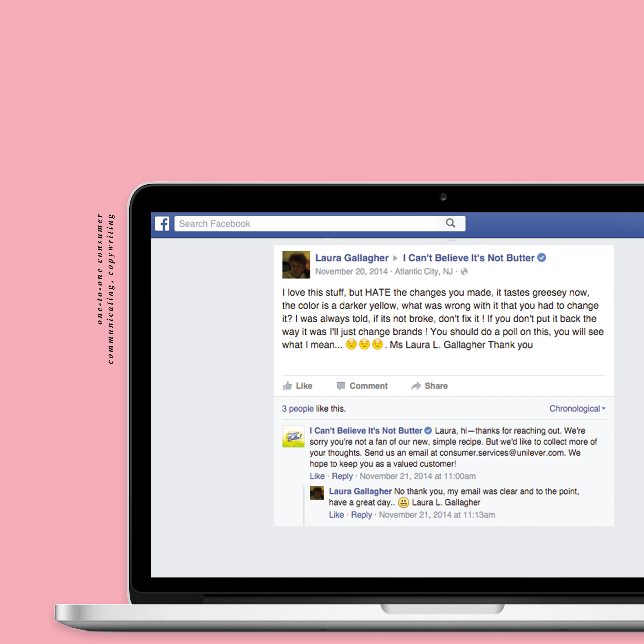Click the speech bubble icon in the Comment button
Image resolution: width=644 pixels, height=644 pixels.
[x=341, y=386]
